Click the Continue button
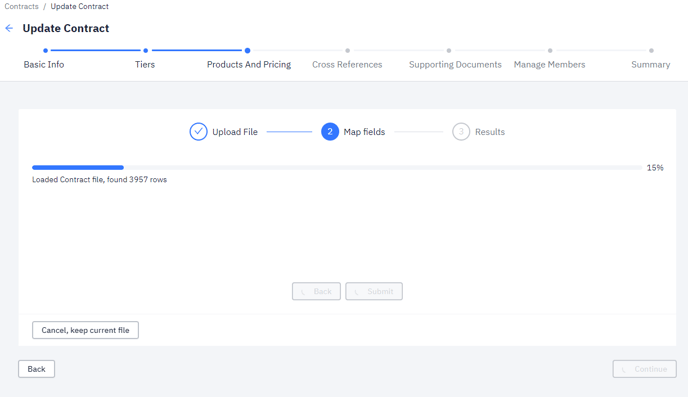 point(645,369)
